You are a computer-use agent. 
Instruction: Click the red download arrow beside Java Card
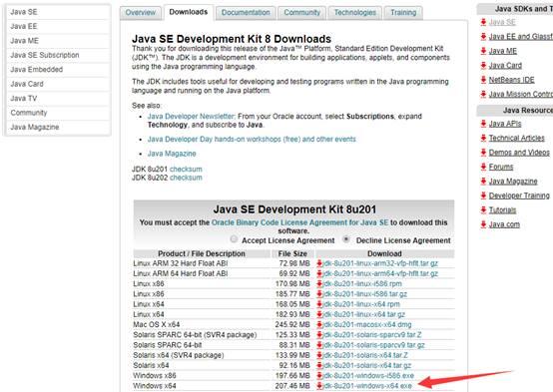click(x=483, y=65)
